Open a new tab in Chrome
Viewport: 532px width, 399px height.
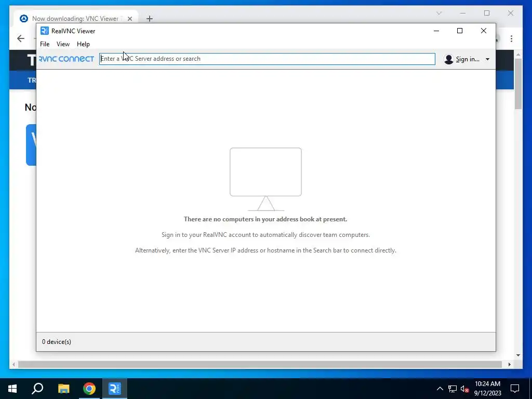(150, 19)
